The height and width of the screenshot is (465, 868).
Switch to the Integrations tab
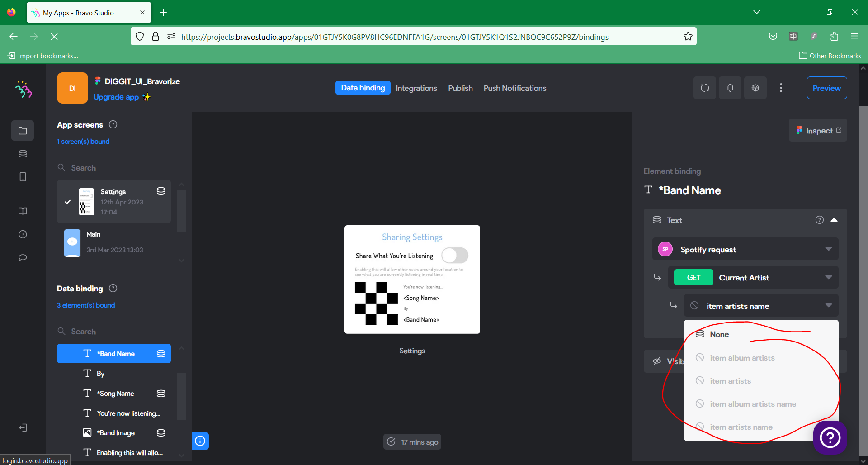[416, 88]
